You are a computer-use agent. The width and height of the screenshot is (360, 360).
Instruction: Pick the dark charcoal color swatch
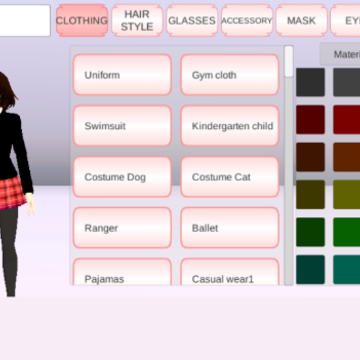click(310, 82)
